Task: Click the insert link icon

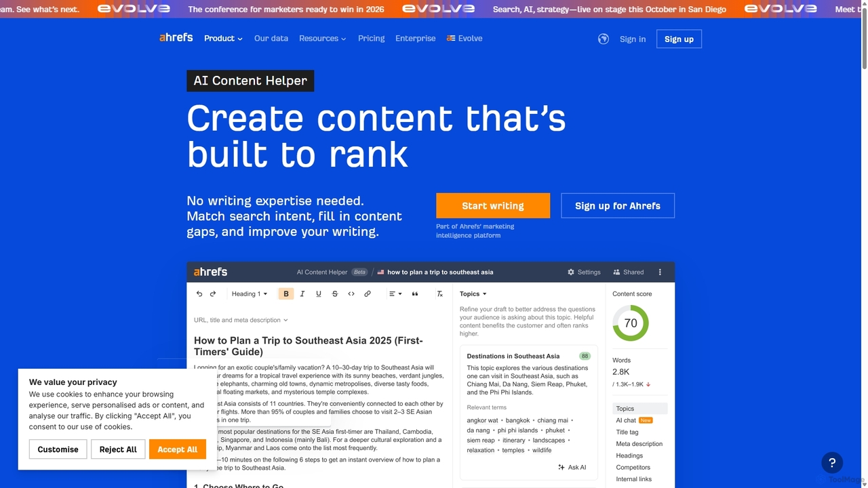Action: tap(368, 293)
